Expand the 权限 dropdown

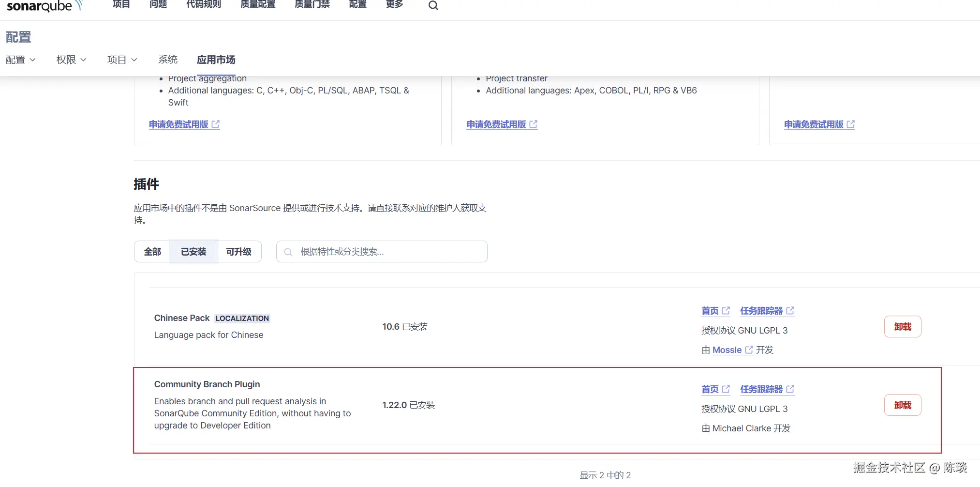[x=71, y=60]
